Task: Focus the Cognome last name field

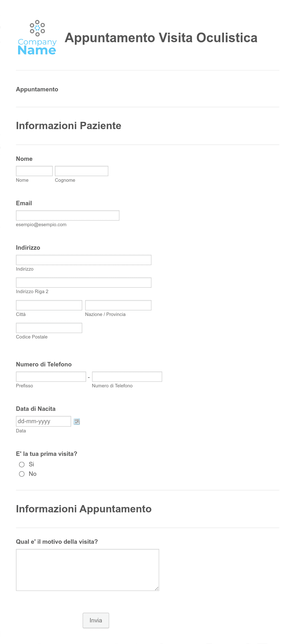Action: coord(82,171)
